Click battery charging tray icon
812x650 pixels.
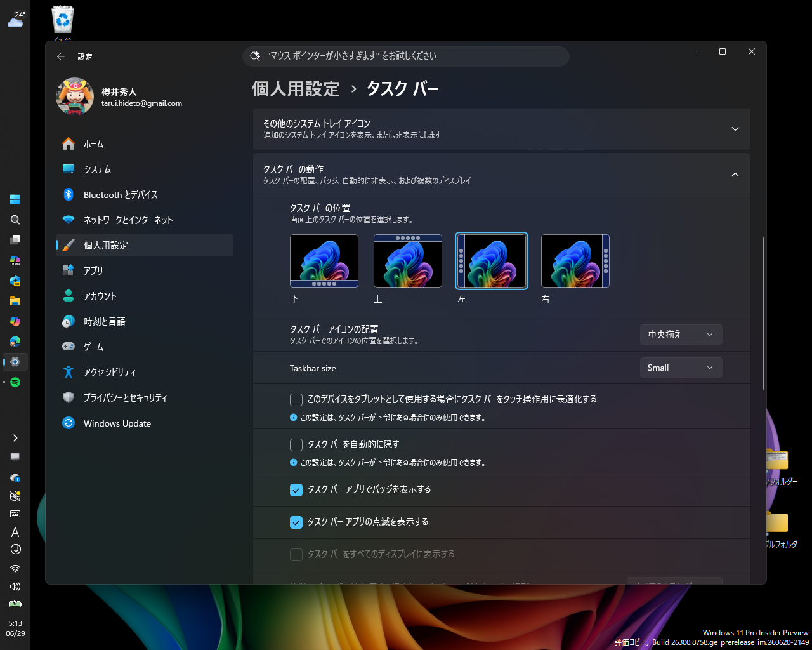coord(15,604)
